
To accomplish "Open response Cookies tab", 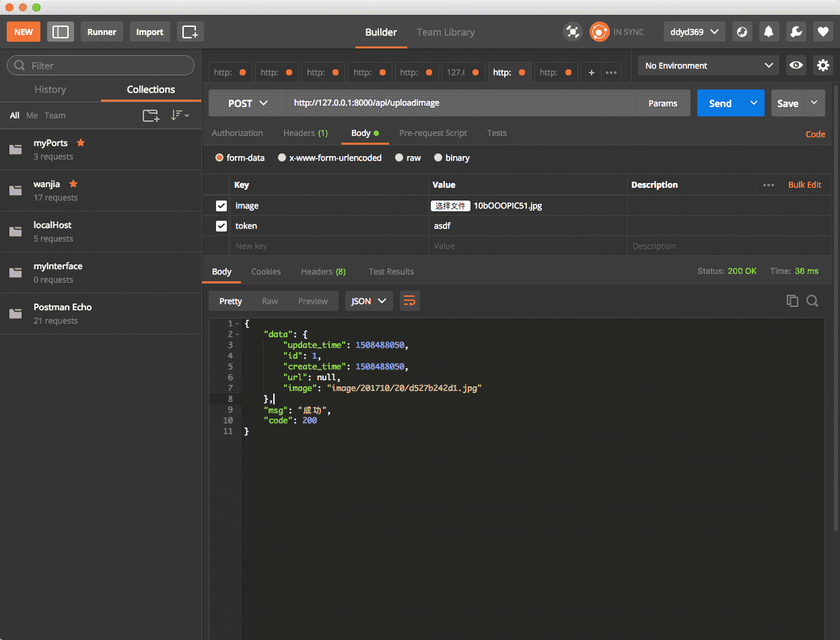I will pos(266,271).
